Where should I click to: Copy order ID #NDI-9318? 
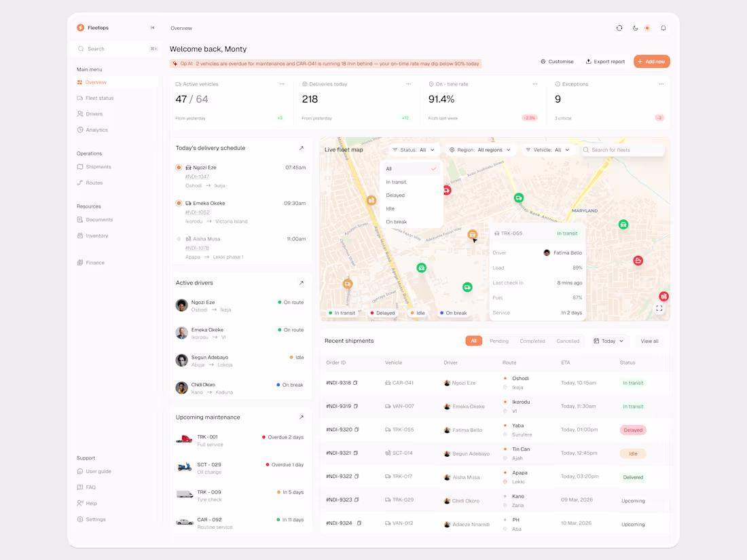(355, 383)
